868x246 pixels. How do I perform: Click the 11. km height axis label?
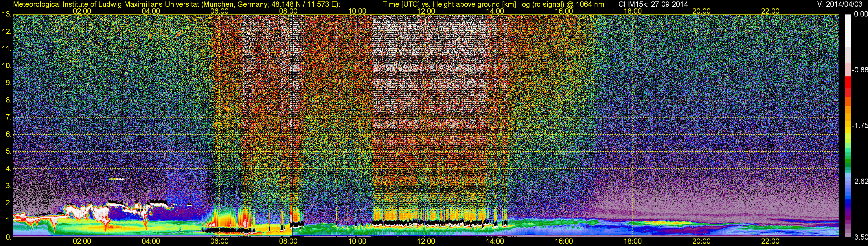tap(6, 49)
